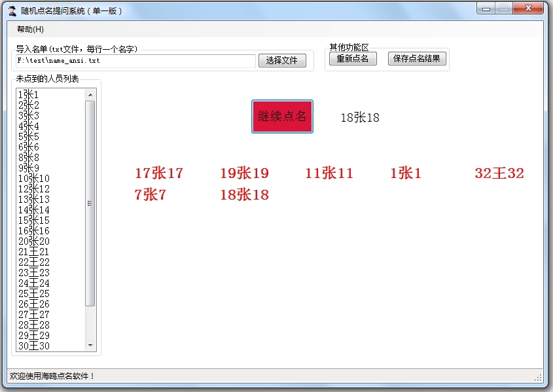Select 20张20 in the list

click(51, 241)
